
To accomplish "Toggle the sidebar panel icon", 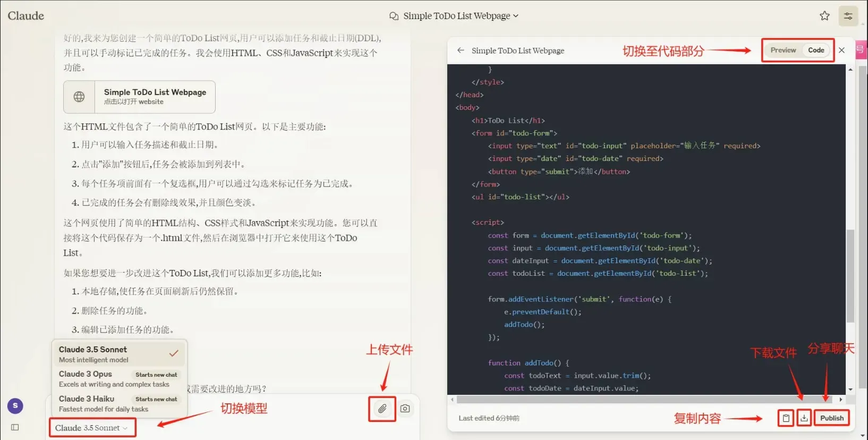I will click(x=15, y=427).
